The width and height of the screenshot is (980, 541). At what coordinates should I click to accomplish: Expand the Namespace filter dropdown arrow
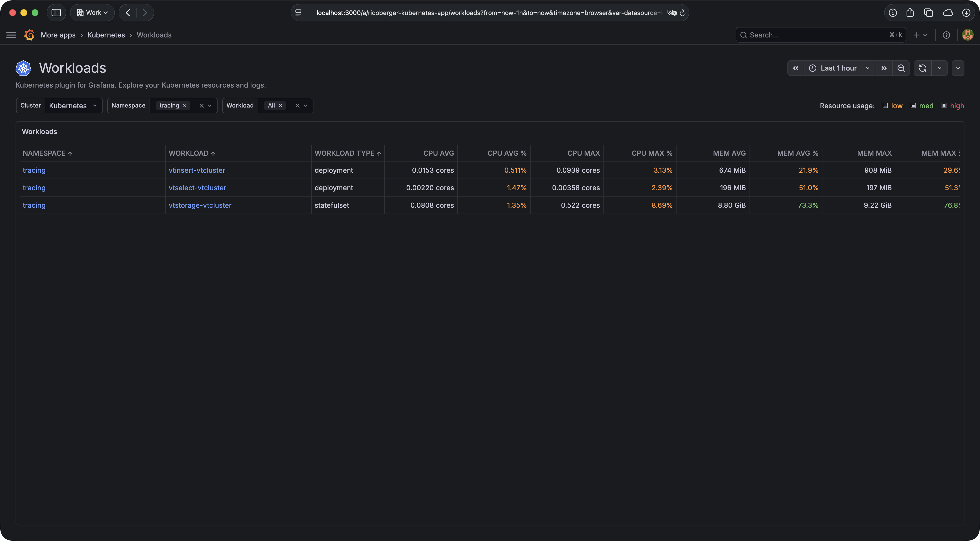[x=210, y=105]
